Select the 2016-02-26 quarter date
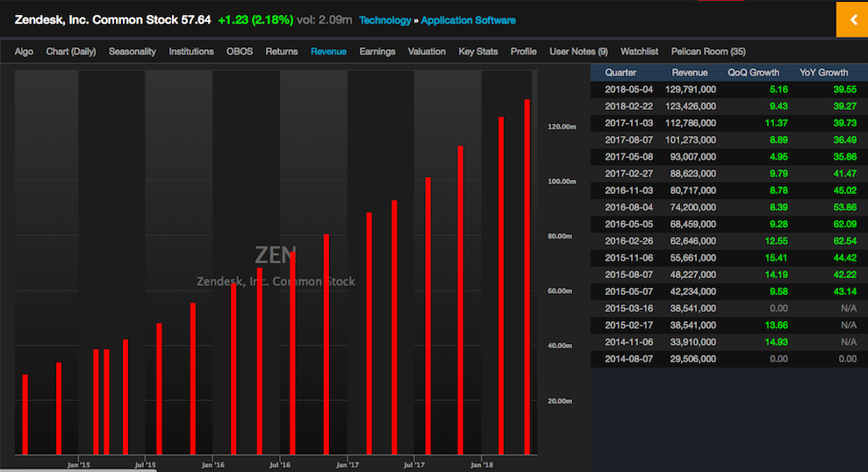 coord(629,241)
